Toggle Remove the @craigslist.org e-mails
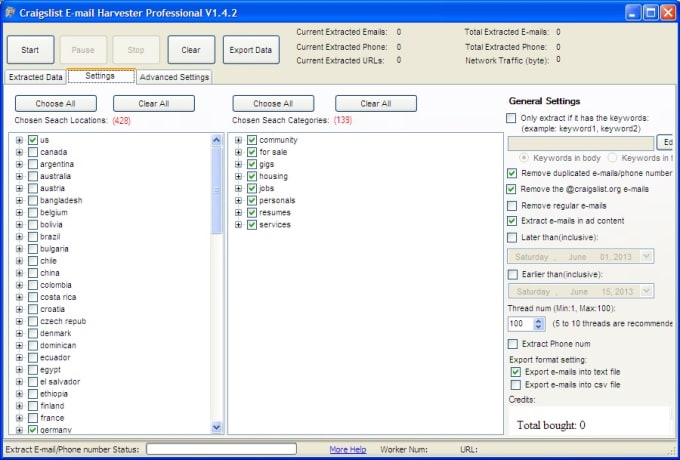Viewport: 680px width, 460px height. pos(512,189)
